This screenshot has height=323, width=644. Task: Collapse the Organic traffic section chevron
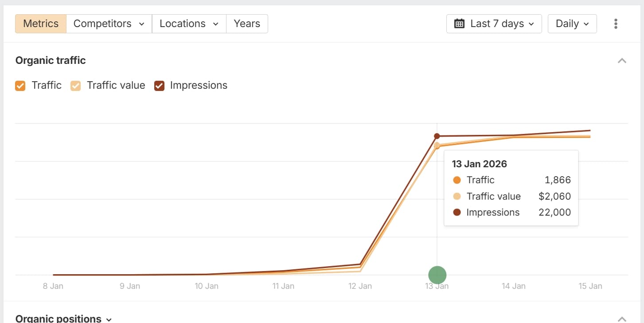[x=622, y=60]
